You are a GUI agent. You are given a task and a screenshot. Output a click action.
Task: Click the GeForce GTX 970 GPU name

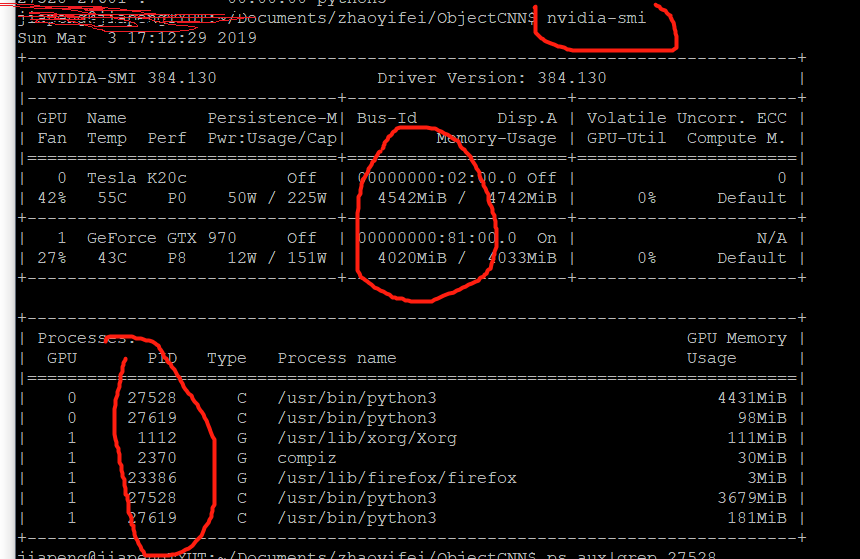pyautogui.click(x=162, y=238)
